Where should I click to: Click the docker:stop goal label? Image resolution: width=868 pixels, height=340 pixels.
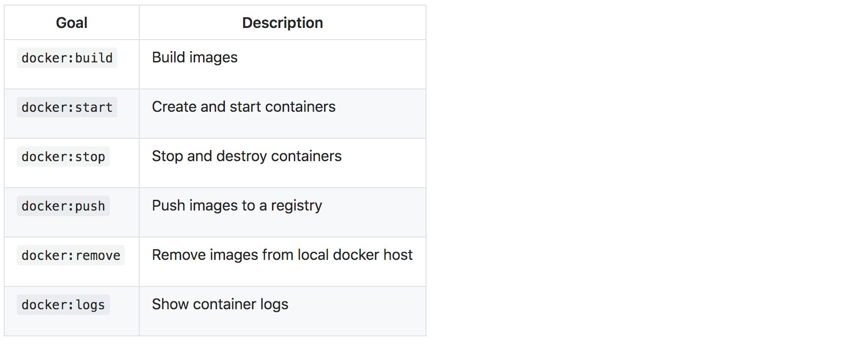pyautogui.click(x=63, y=157)
